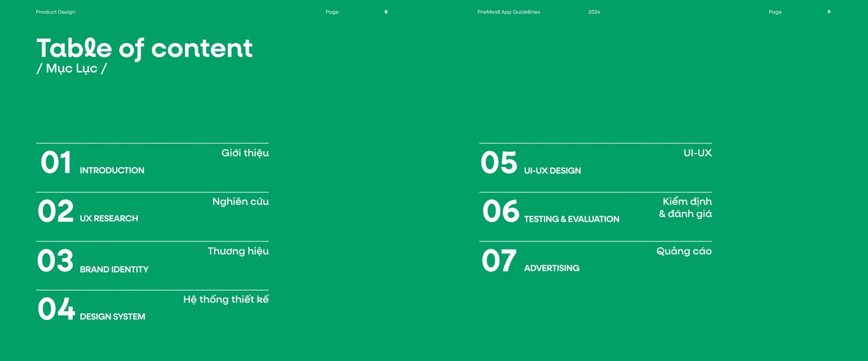Click the large '02' section number
Image resolution: width=868 pixels, height=361 pixels.
[x=56, y=211]
